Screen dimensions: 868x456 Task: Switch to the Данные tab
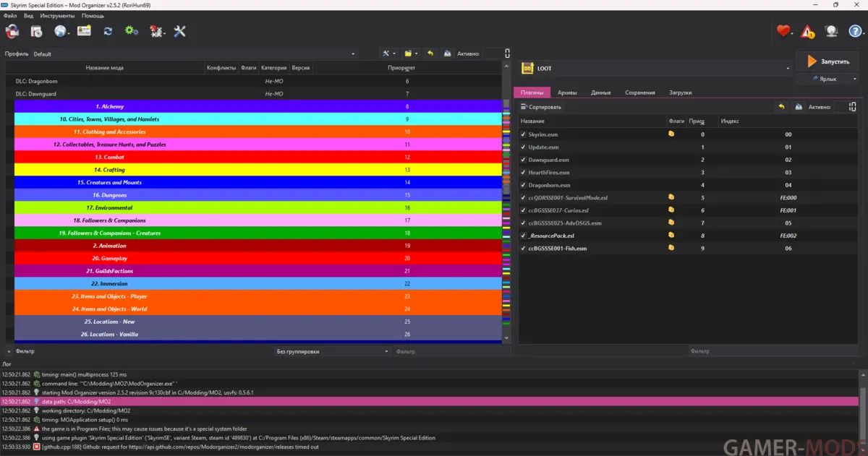click(600, 93)
